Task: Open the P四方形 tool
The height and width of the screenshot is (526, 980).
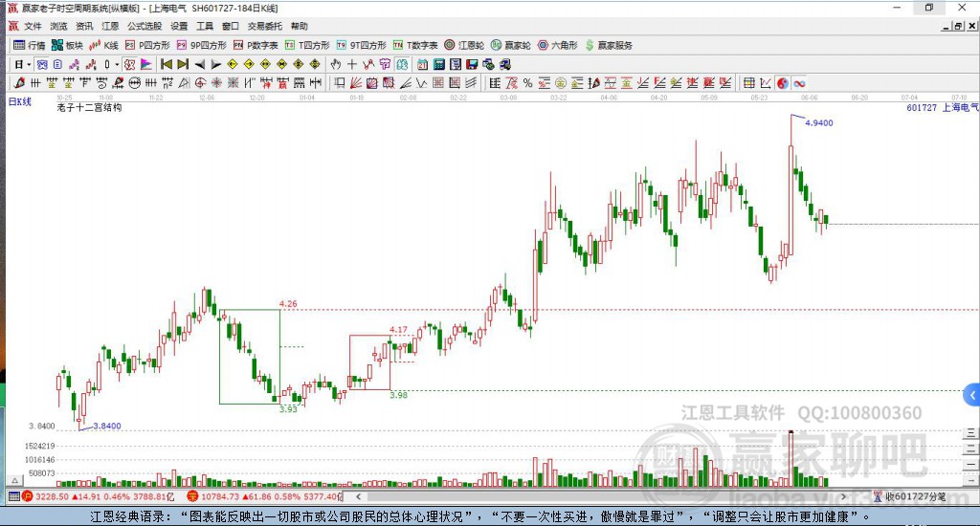Action: [146, 45]
